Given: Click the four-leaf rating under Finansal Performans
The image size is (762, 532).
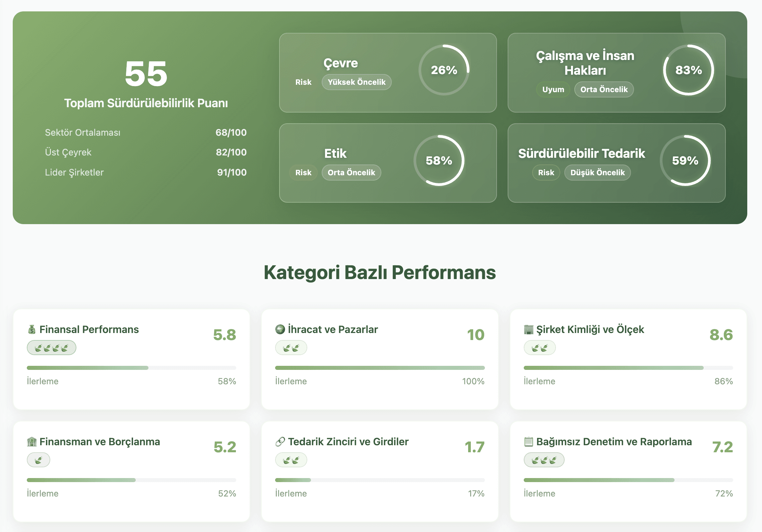Looking at the screenshot, I should tap(51, 347).
